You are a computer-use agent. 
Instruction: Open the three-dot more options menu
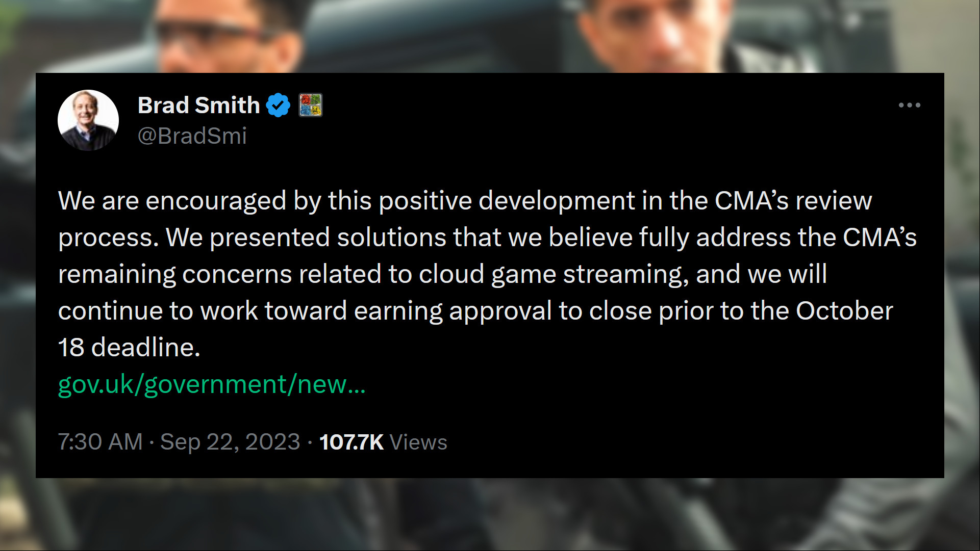pyautogui.click(x=909, y=105)
